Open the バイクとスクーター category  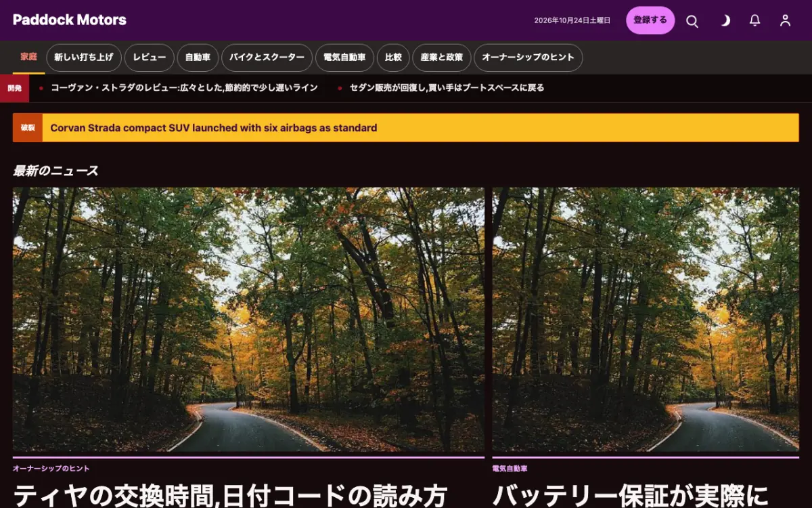click(267, 58)
